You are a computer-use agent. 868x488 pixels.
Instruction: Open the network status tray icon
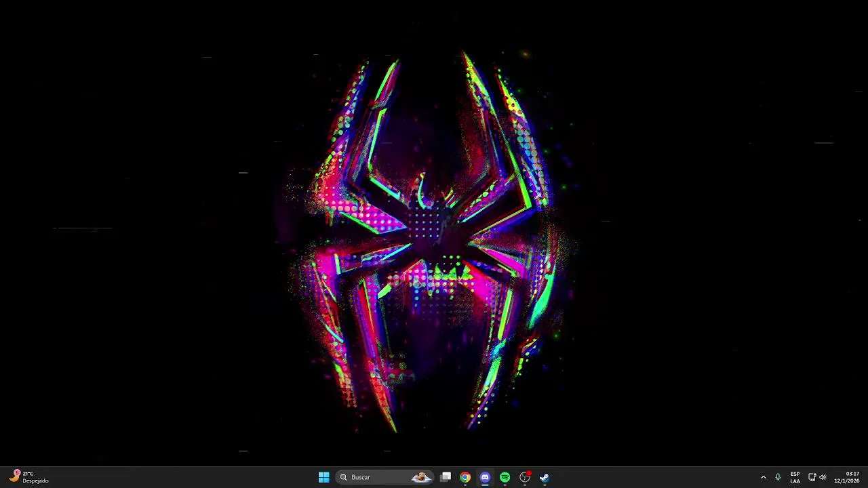click(x=812, y=477)
